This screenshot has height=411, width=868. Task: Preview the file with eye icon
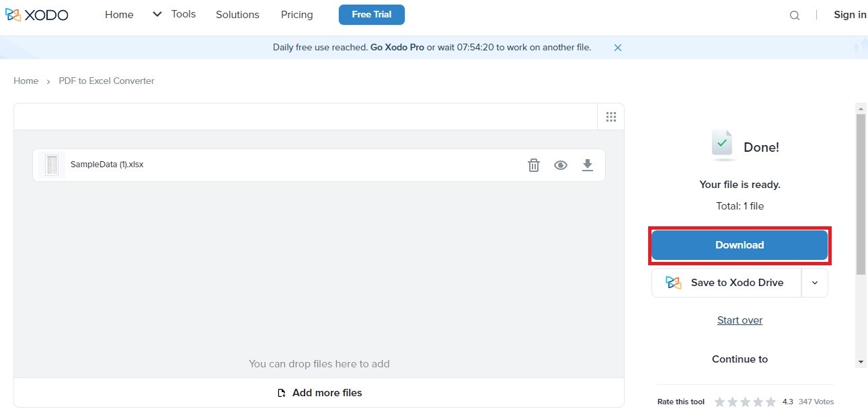[561, 165]
